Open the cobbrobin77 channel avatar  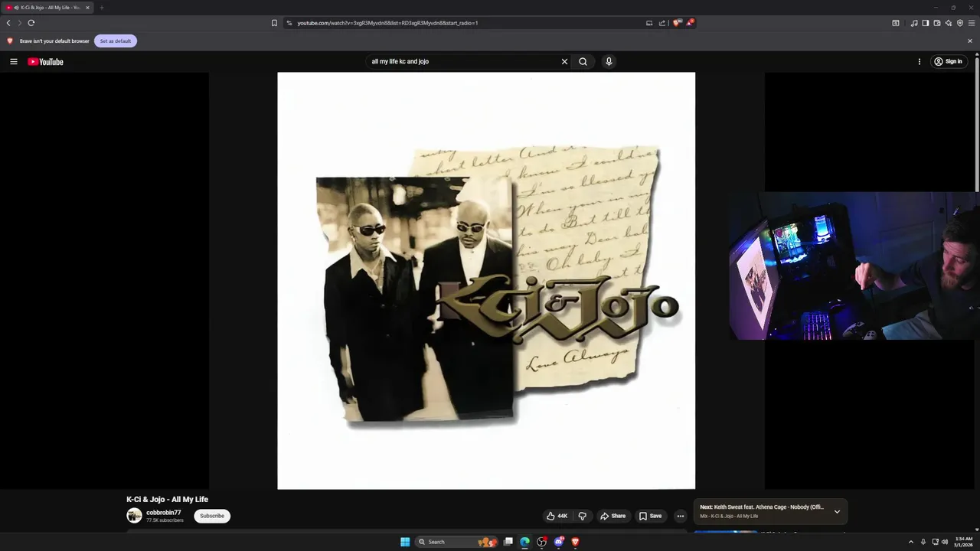pos(134,516)
